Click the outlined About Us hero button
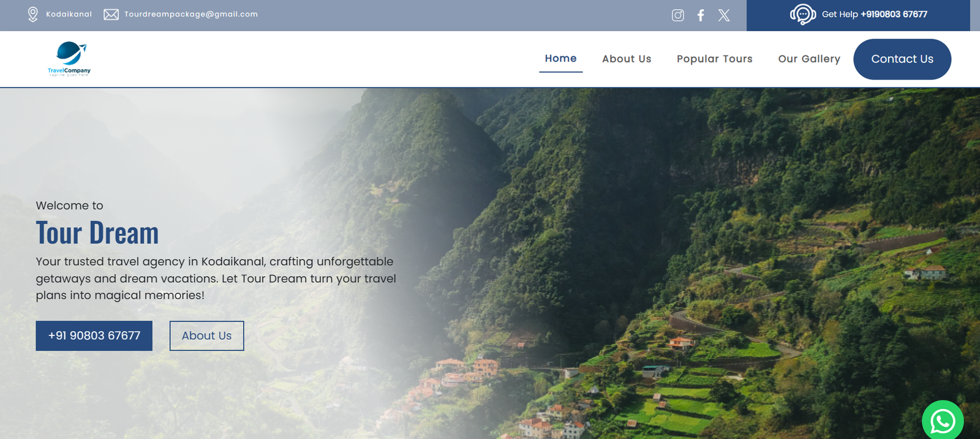Image resolution: width=980 pixels, height=439 pixels. coord(207,336)
